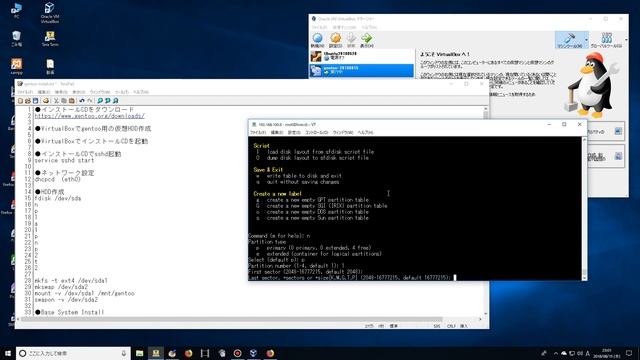
Task: Click Show (表示) green arrow in VirtualBox
Action: [x=367, y=40]
